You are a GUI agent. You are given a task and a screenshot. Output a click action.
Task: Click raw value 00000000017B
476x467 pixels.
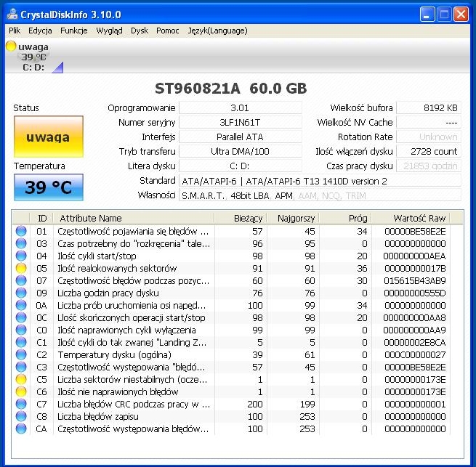tap(415, 268)
